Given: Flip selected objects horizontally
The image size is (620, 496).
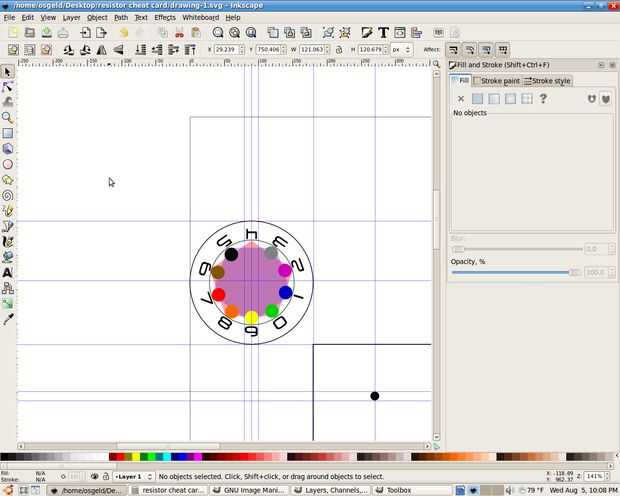Looking at the screenshot, I should 102,50.
